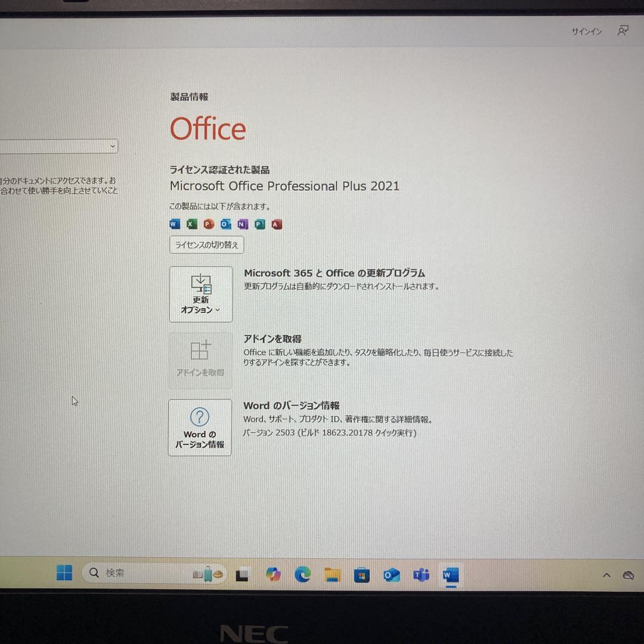Click the OneNote icon in included products

[243, 224]
